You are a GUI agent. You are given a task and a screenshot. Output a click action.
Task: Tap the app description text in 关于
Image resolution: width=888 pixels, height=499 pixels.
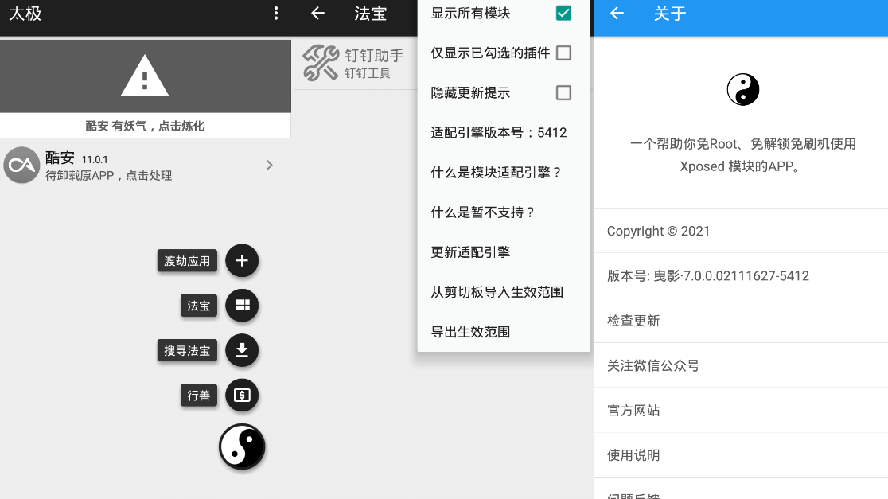tap(742, 155)
